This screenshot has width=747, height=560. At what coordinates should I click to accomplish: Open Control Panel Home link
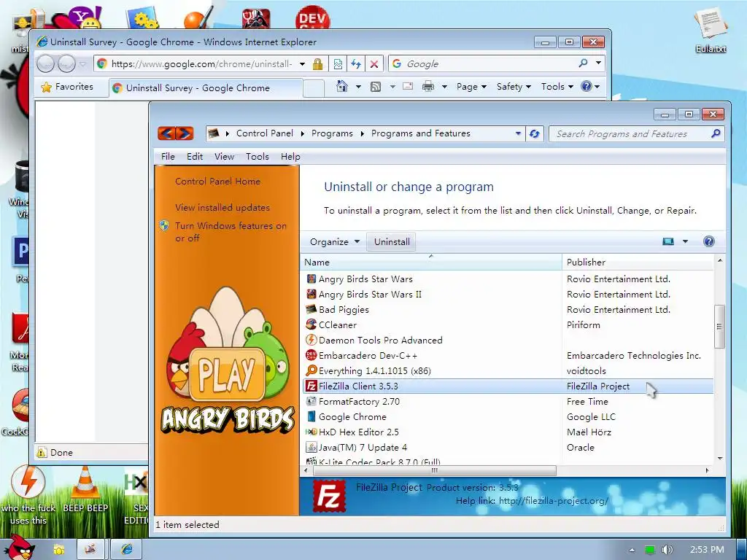(217, 182)
